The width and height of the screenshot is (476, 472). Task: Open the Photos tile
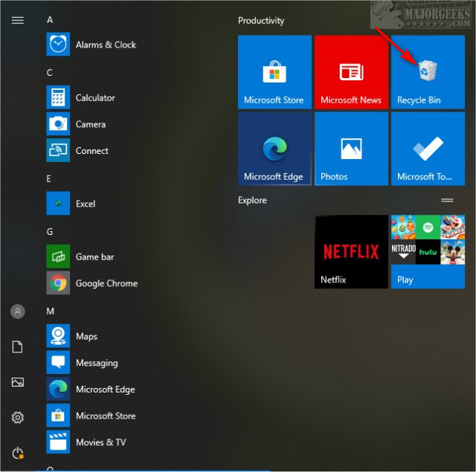point(351,149)
